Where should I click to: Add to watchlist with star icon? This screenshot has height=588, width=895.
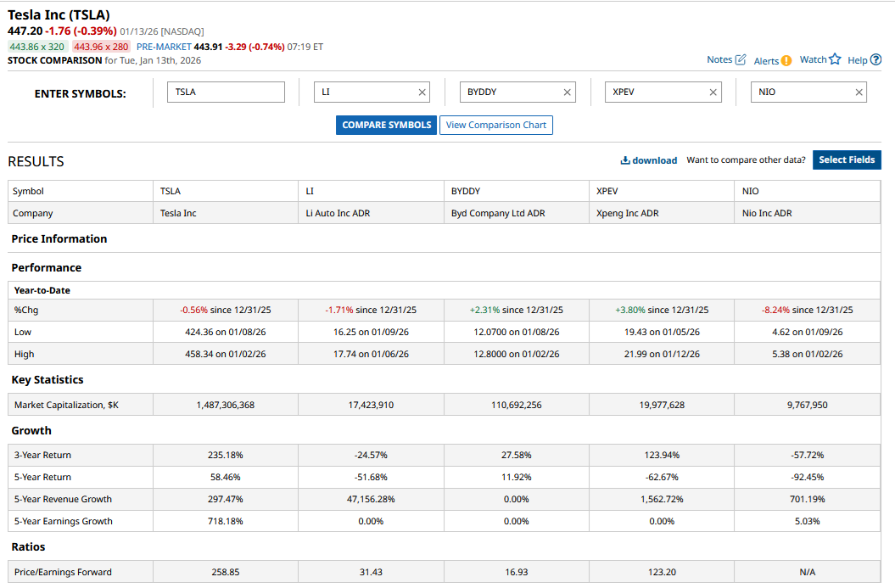[835, 59]
